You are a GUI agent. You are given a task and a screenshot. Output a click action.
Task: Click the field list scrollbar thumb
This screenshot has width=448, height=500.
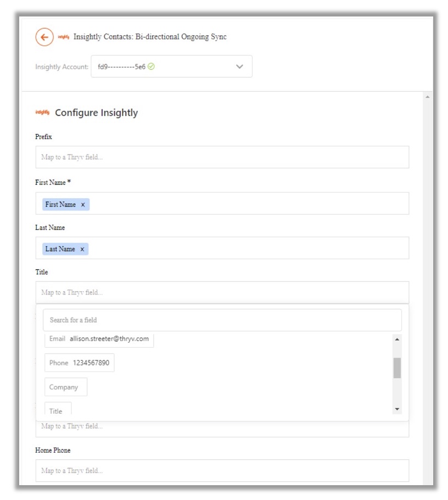pos(397,368)
